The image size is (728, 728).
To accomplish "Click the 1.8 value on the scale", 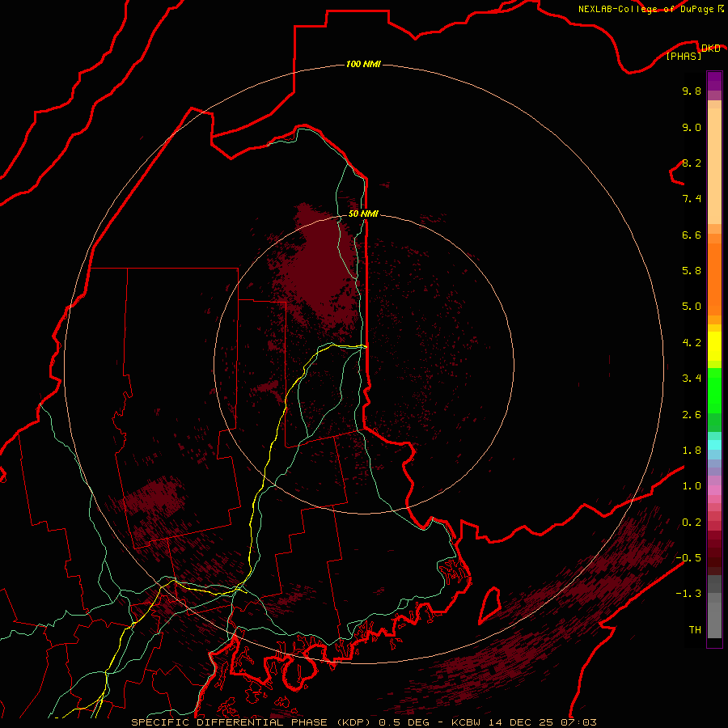I will point(692,451).
